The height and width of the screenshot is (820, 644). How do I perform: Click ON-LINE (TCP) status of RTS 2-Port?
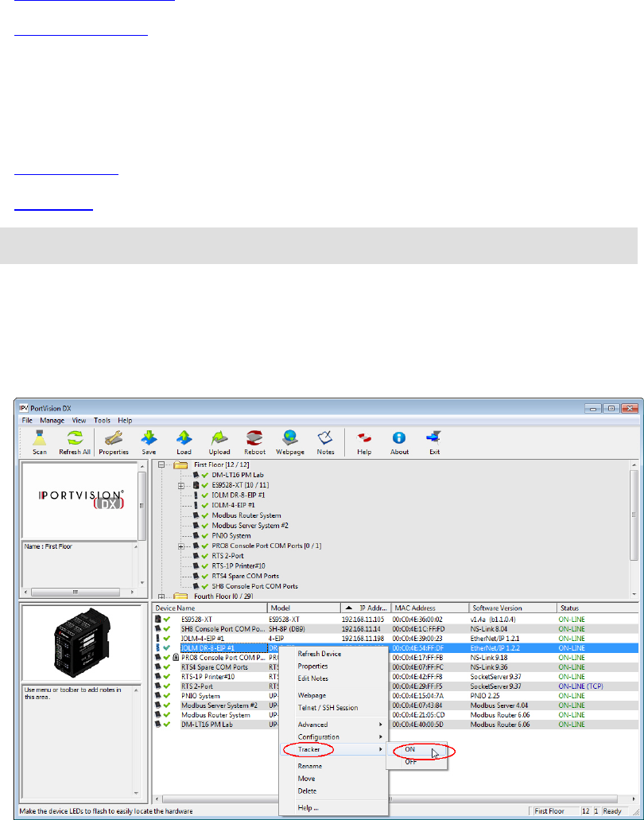[580, 686]
